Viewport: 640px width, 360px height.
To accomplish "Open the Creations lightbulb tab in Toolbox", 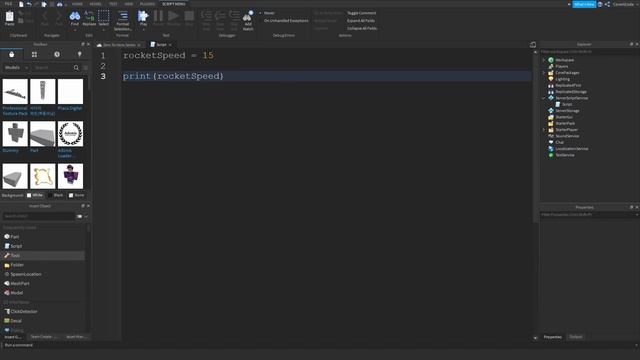I will 80,54.
